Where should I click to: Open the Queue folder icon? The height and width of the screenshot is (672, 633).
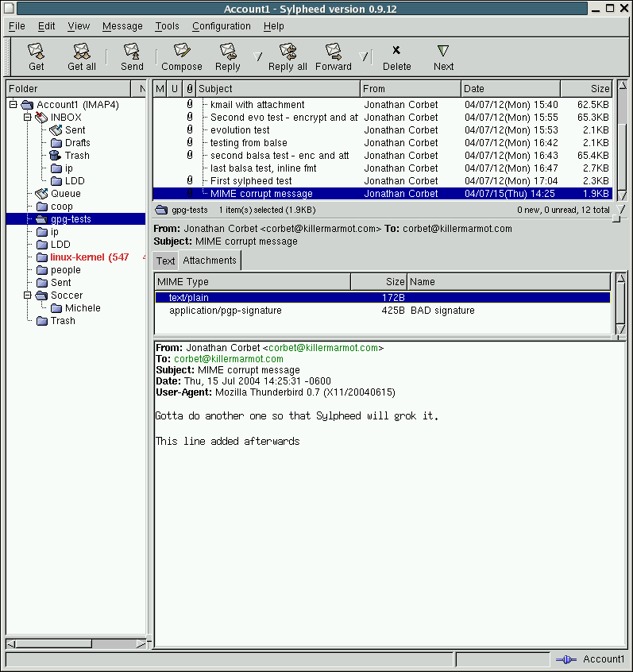pos(41,194)
